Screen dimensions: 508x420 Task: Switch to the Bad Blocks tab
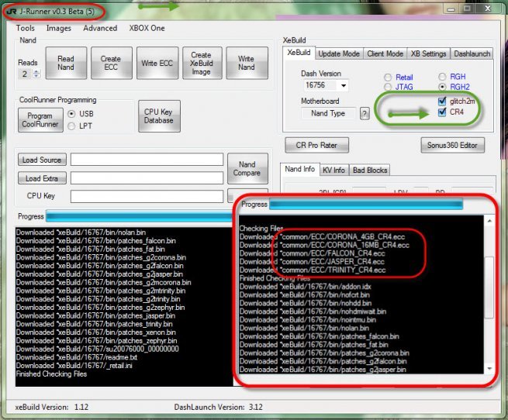click(370, 170)
